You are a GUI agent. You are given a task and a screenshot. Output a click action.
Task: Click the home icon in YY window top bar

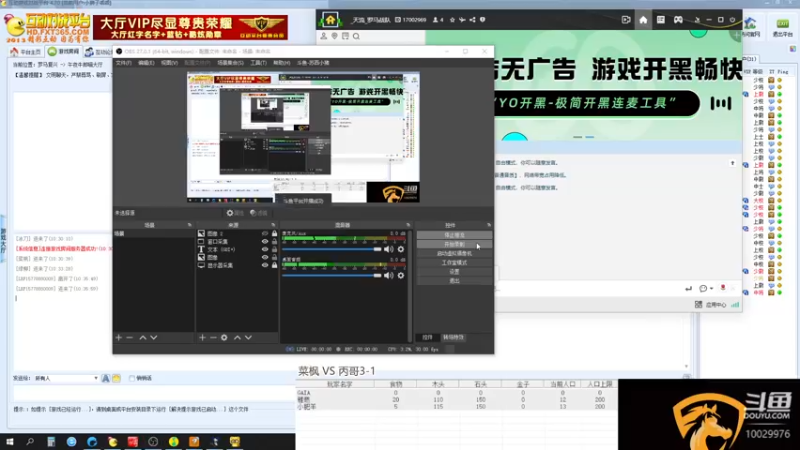pos(643,20)
